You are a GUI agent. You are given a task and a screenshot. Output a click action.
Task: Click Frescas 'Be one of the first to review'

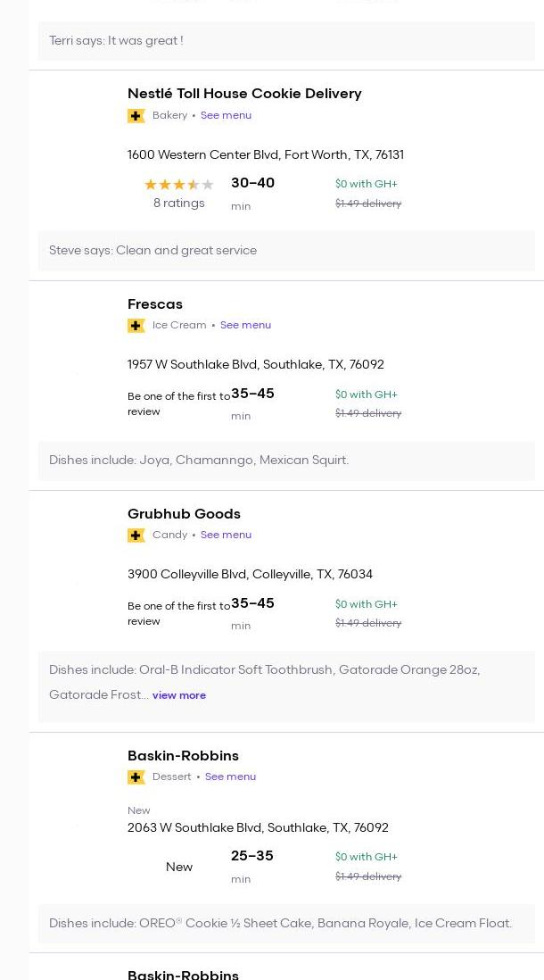tap(178, 404)
